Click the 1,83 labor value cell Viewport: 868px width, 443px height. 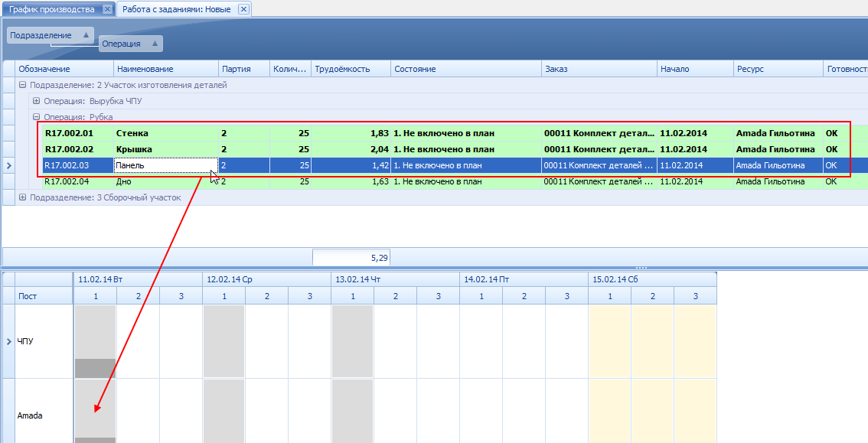tap(351, 133)
